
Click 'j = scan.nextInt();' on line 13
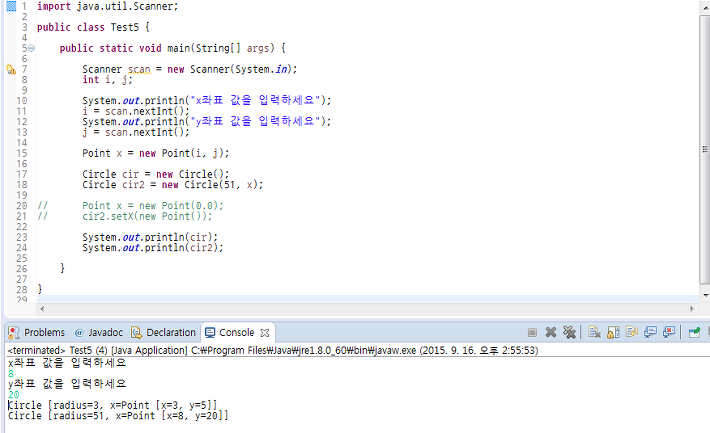pyautogui.click(x=136, y=132)
